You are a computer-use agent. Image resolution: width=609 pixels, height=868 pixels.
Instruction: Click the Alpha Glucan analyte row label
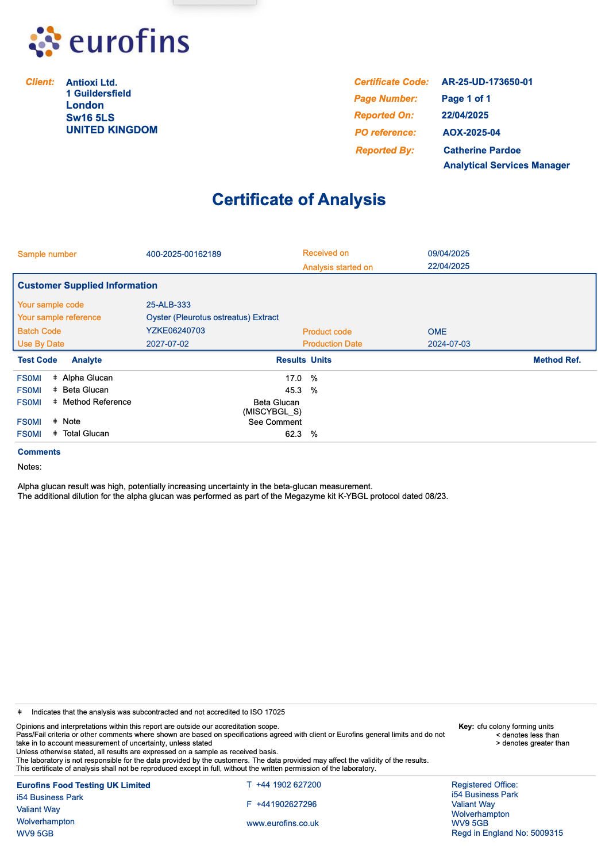coord(87,378)
